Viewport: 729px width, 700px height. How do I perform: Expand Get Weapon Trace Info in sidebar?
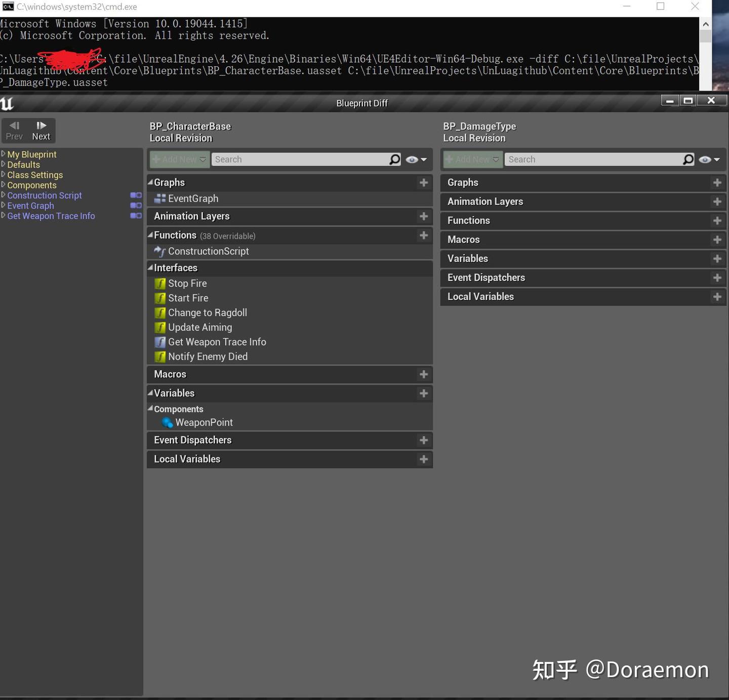[4, 216]
